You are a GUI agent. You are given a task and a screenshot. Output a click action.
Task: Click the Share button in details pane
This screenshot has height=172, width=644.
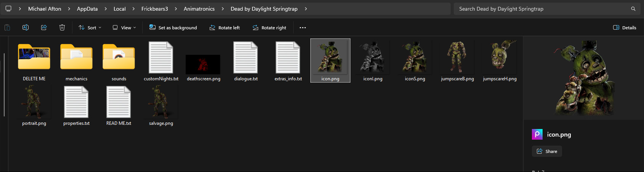(547, 151)
